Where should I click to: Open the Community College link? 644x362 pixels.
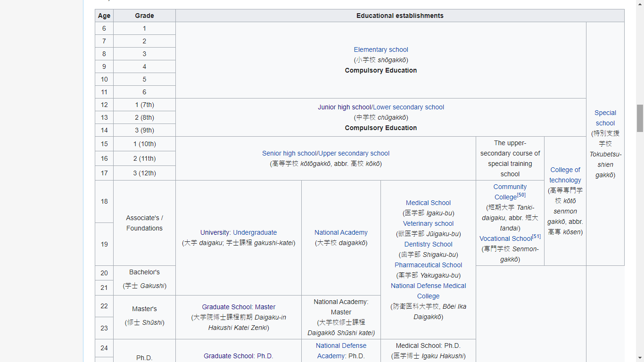click(x=510, y=192)
